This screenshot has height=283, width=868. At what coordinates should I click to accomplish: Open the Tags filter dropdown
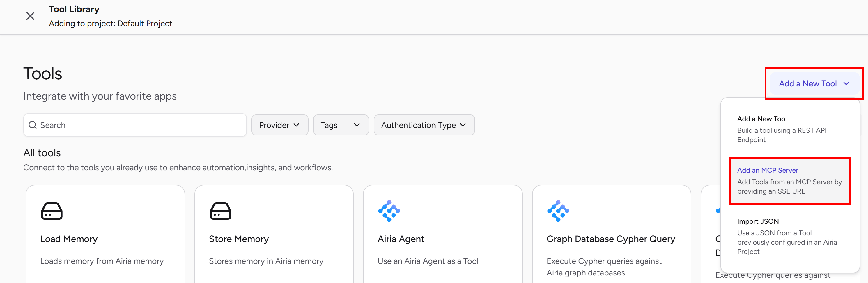(x=341, y=125)
